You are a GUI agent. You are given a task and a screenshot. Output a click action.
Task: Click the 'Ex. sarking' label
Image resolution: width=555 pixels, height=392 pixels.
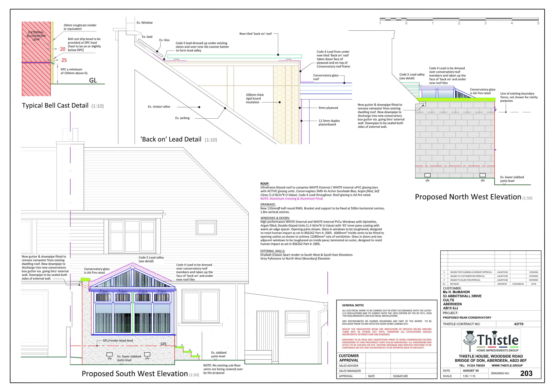pos(182,118)
